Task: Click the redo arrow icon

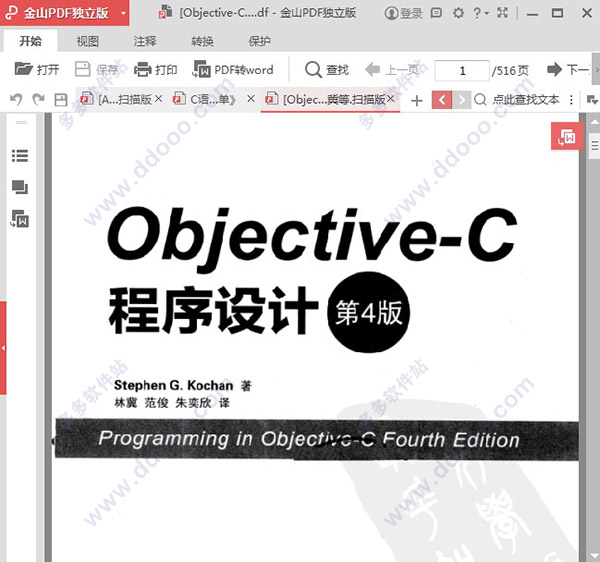Action: 38,99
